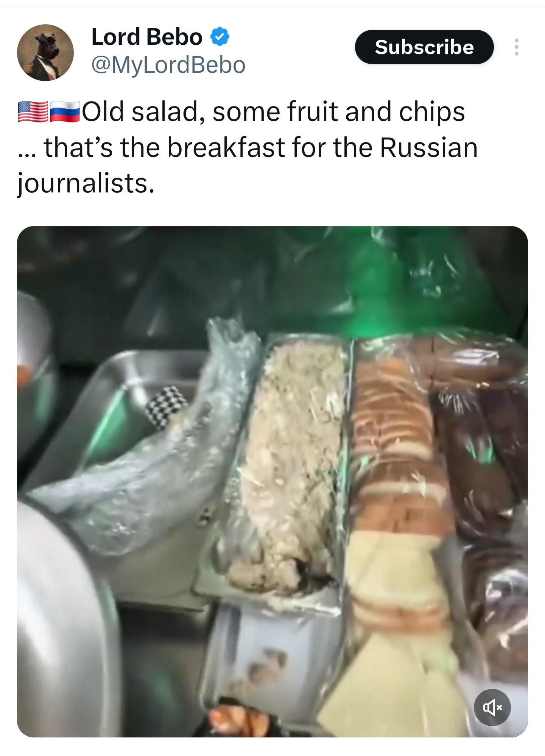
Task: Open the @MyLordBebo handle link
Action: tap(168, 65)
